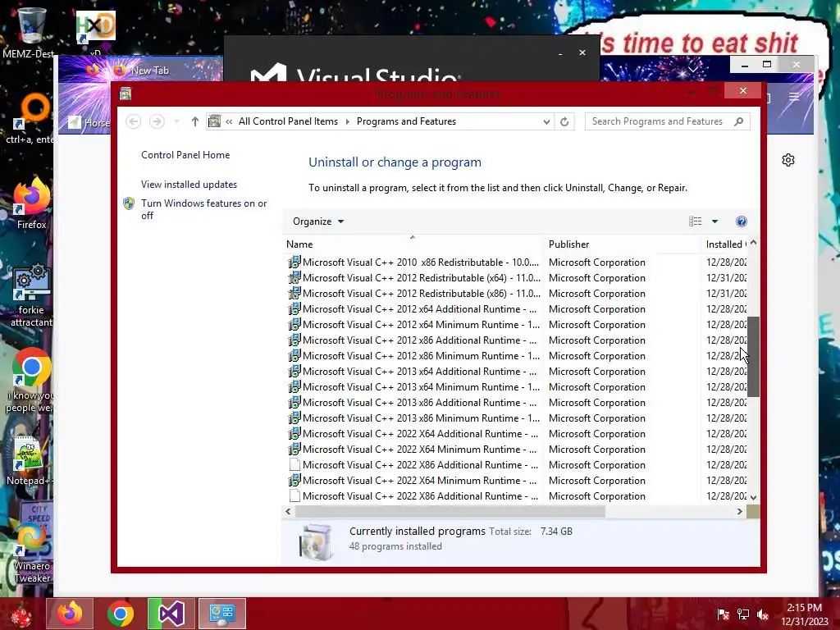Click the installed programs disc box icon
The height and width of the screenshot is (630, 840).
tap(316, 541)
